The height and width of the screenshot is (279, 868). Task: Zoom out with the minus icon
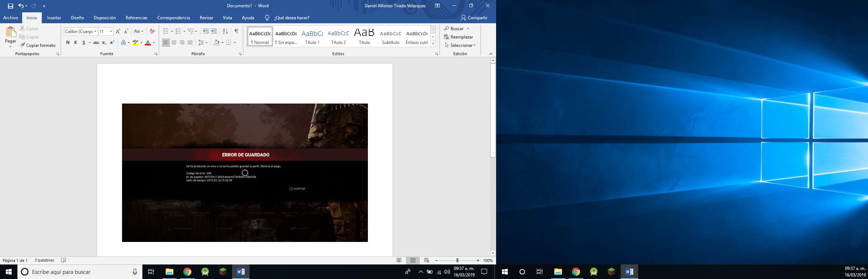(x=437, y=260)
